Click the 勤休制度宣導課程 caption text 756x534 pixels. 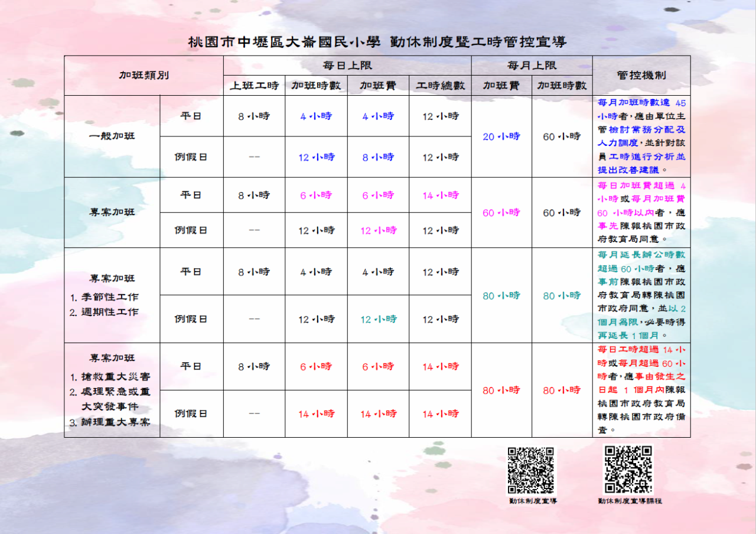[630, 501]
